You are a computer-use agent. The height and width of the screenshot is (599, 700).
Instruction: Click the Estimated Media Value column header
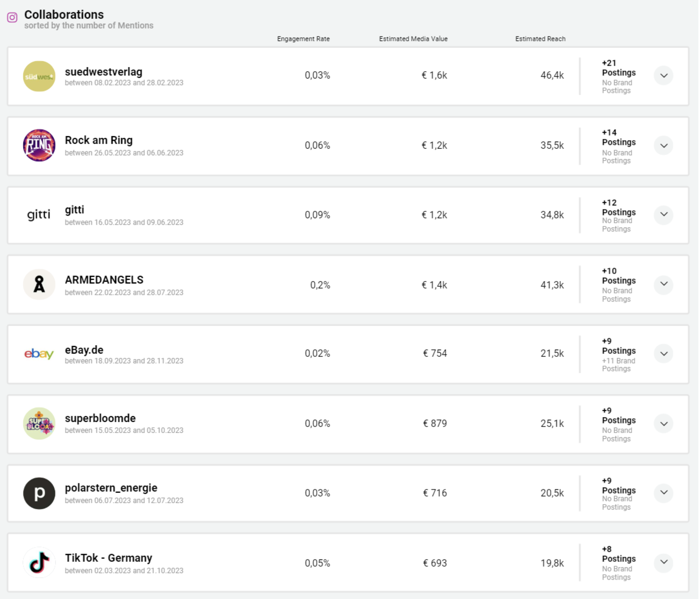tap(413, 39)
